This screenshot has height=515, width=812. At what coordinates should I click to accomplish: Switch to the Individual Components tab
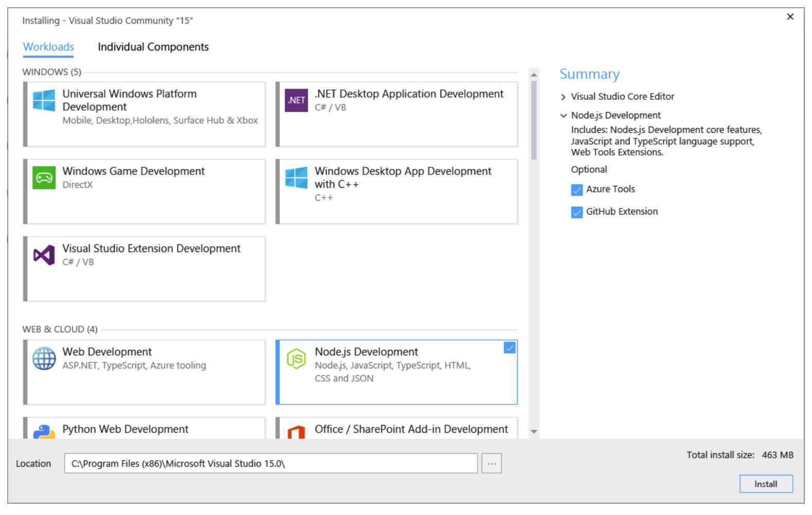click(x=153, y=47)
